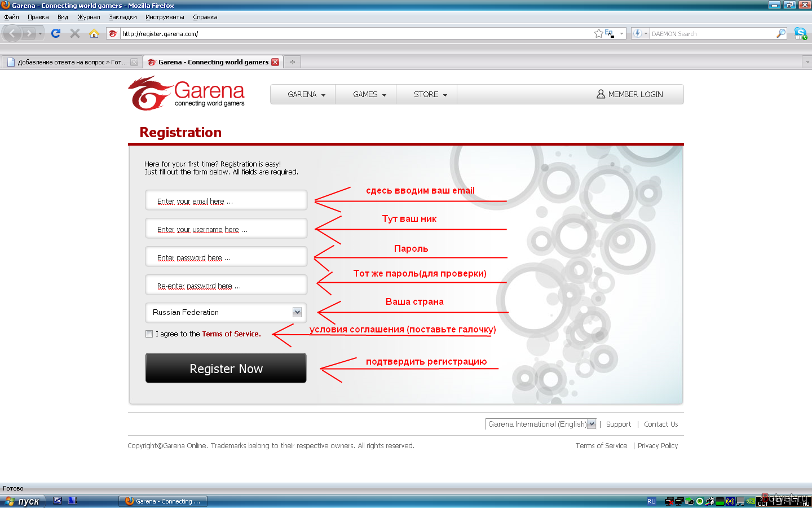Reload the page with the blue refresh icon
The image size is (812, 508).
55,33
